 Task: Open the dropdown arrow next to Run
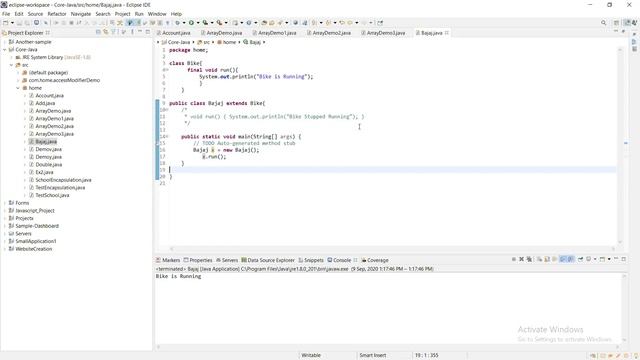pos(198,23)
